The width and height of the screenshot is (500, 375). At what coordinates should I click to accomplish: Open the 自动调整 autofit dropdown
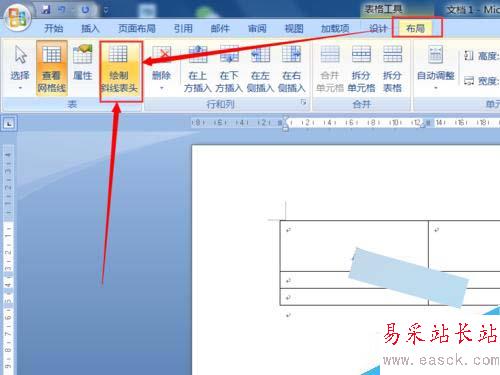point(436,68)
